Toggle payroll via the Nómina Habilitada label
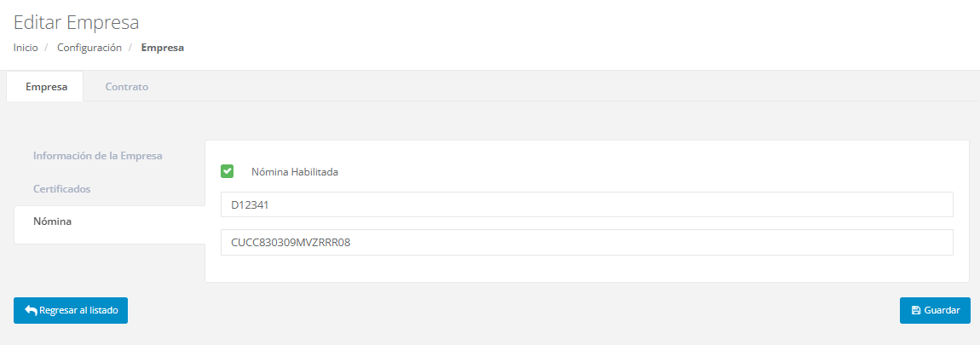980x345 pixels. point(294,172)
